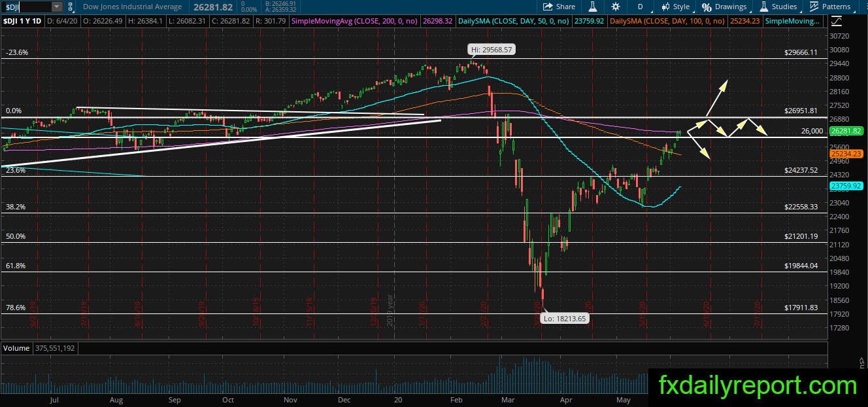868x407 pixels.
Task: Select DailySMA (CLOSE, DAY, 100, 0, no) label
Action: point(667,22)
